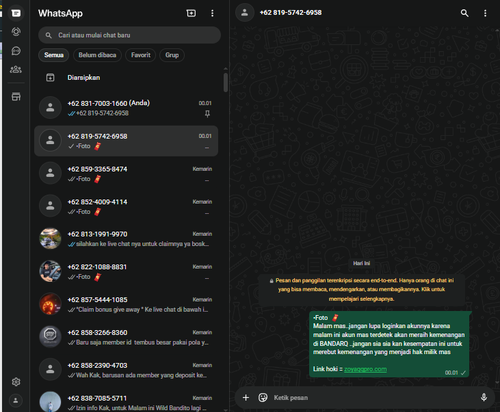Open the chat list menu (three dots)

click(x=212, y=13)
